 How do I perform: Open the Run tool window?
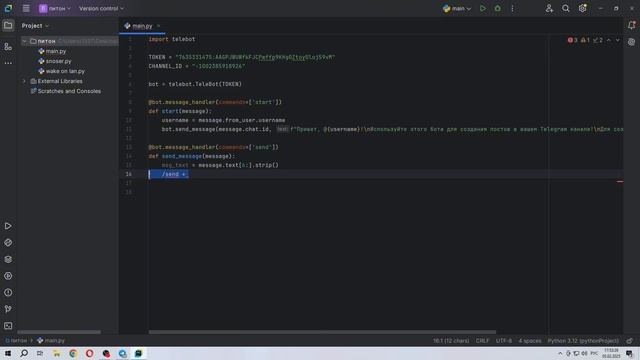pyautogui.click(x=8, y=226)
